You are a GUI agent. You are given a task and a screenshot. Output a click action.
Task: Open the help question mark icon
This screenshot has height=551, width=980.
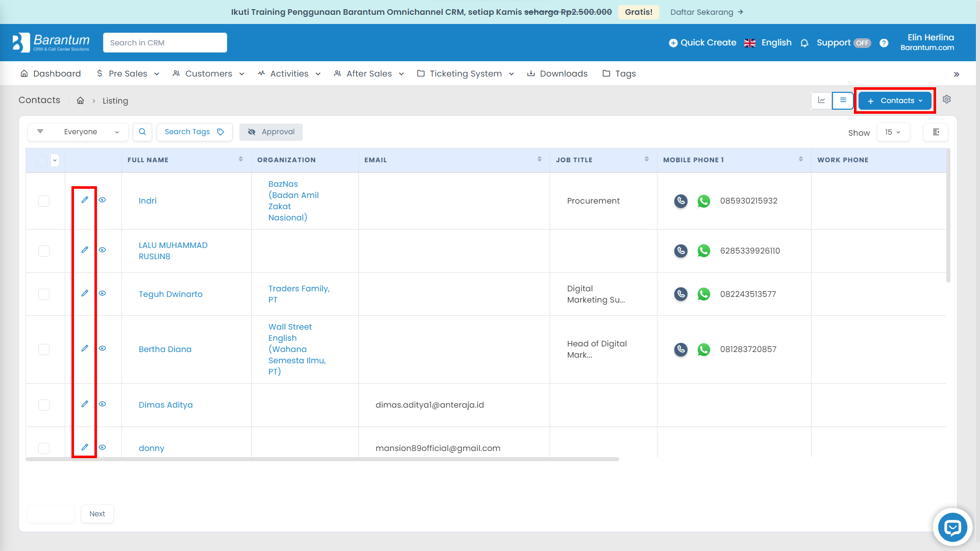click(x=884, y=43)
